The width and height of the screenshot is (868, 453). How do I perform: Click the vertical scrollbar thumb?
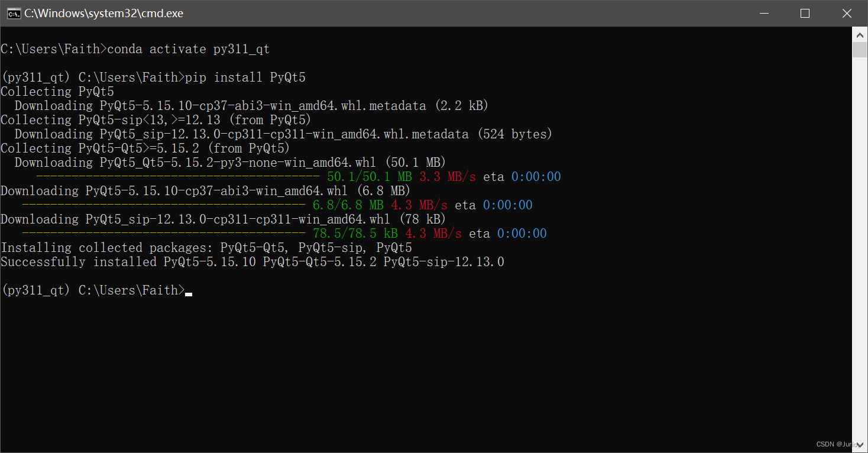(x=860, y=50)
